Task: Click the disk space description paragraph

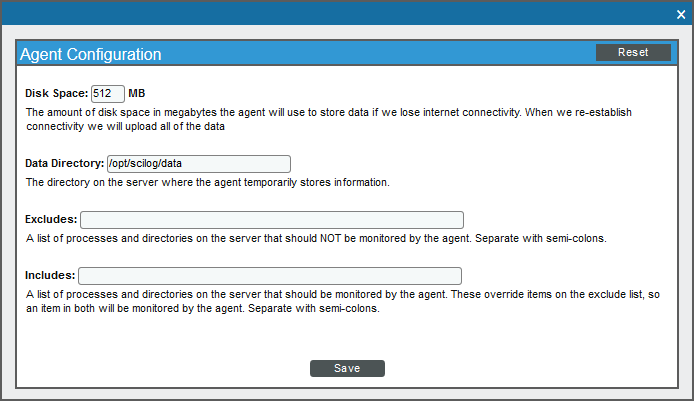Action: coord(328,119)
